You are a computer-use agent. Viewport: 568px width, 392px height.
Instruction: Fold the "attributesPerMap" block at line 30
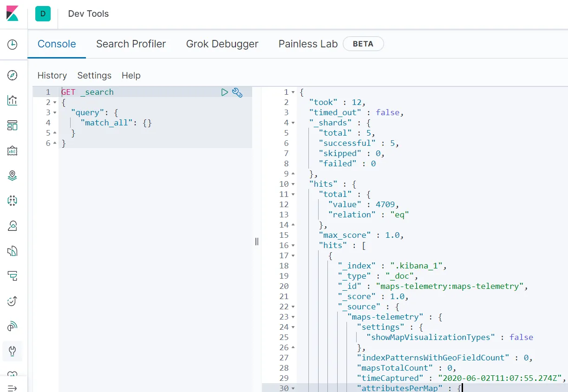[293, 388]
